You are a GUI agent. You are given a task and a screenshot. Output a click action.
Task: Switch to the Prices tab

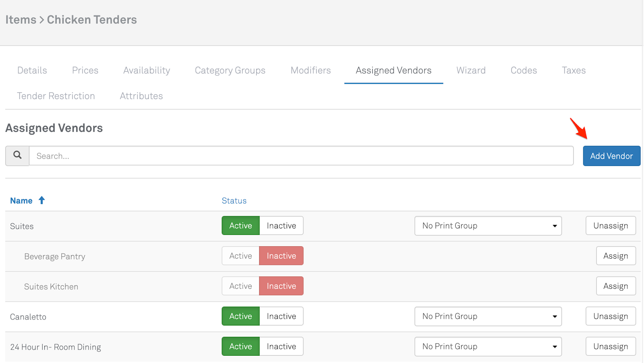(85, 71)
